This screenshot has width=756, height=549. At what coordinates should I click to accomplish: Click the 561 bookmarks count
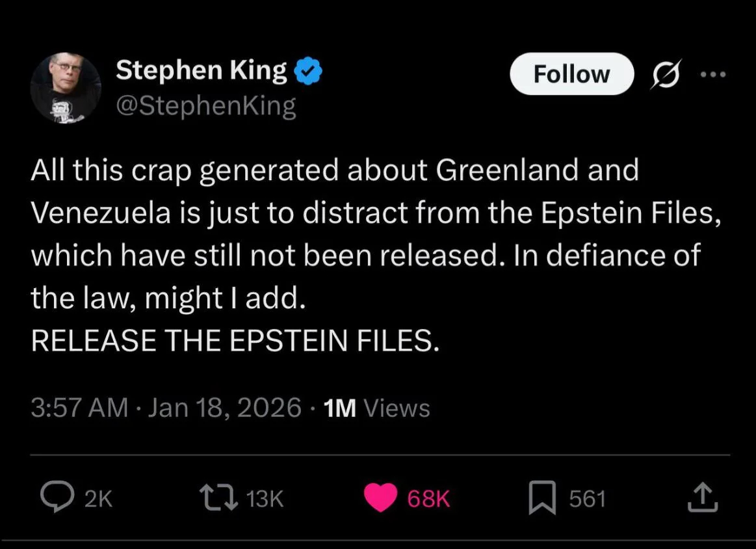click(x=587, y=499)
